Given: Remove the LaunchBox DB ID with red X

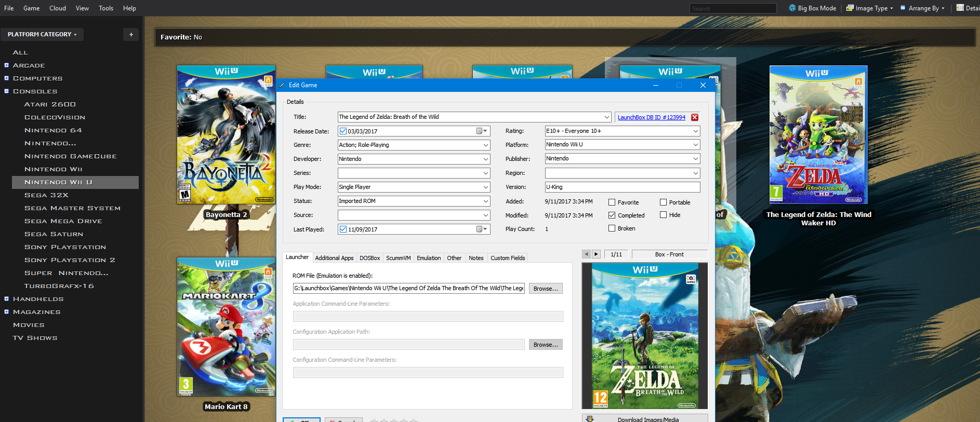Looking at the screenshot, I should point(695,117).
